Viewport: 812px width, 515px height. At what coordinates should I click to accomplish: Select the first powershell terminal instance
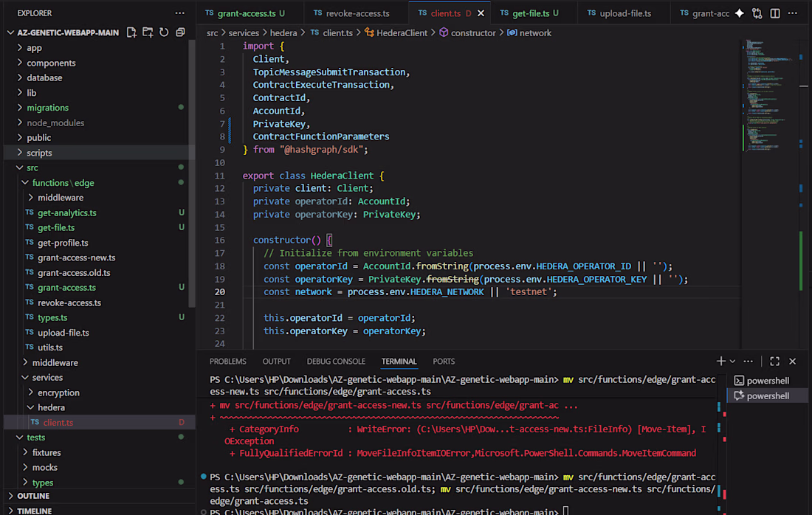pyautogui.click(x=767, y=381)
